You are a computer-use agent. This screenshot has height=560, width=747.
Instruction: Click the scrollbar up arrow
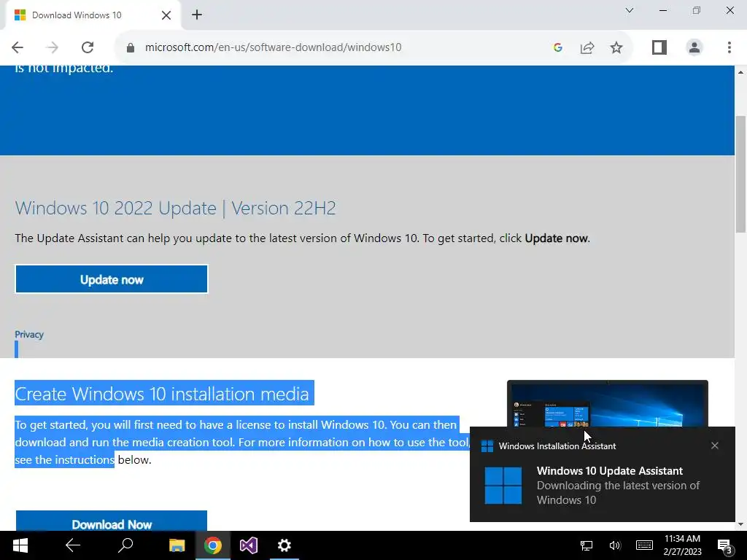(x=740, y=72)
